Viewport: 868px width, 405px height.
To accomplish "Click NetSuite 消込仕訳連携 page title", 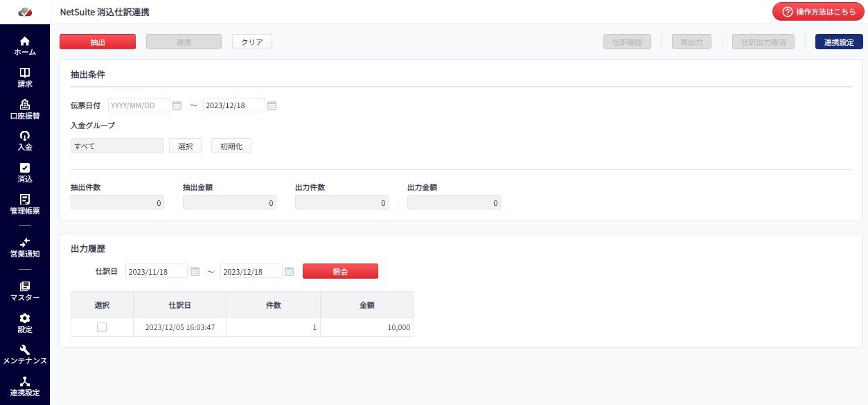I will coord(105,12).
